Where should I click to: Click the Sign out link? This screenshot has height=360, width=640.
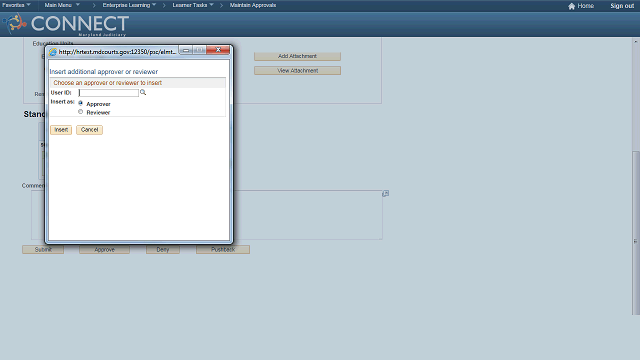pyautogui.click(x=622, y=6)
